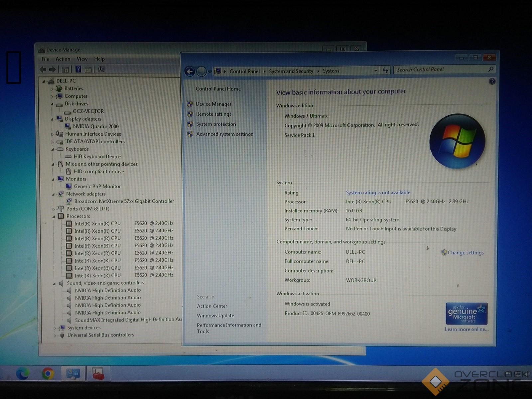Expand the Ports (COM & LPT) node
The height and width of the screenshot is (399, 532).
coord(54,209)
